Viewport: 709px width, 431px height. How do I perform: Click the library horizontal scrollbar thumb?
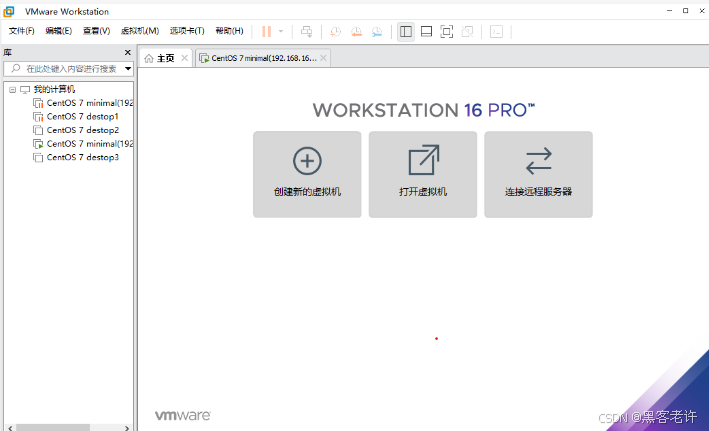[x=53, y=427]
